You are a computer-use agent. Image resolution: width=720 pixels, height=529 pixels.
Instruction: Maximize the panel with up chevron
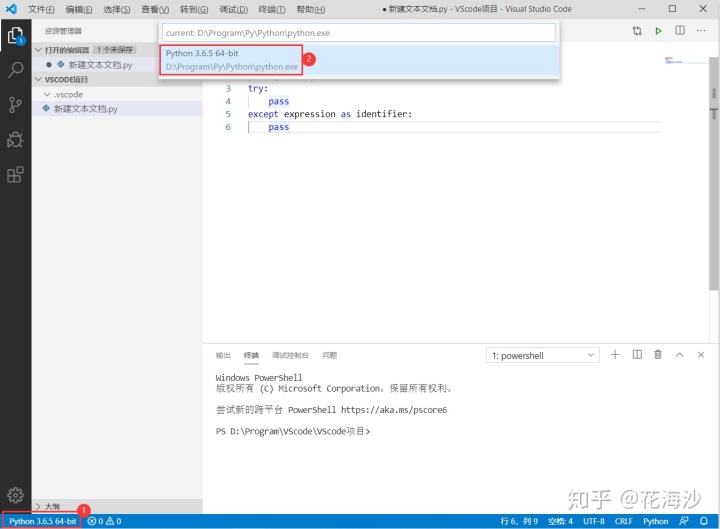click(680, 355)
